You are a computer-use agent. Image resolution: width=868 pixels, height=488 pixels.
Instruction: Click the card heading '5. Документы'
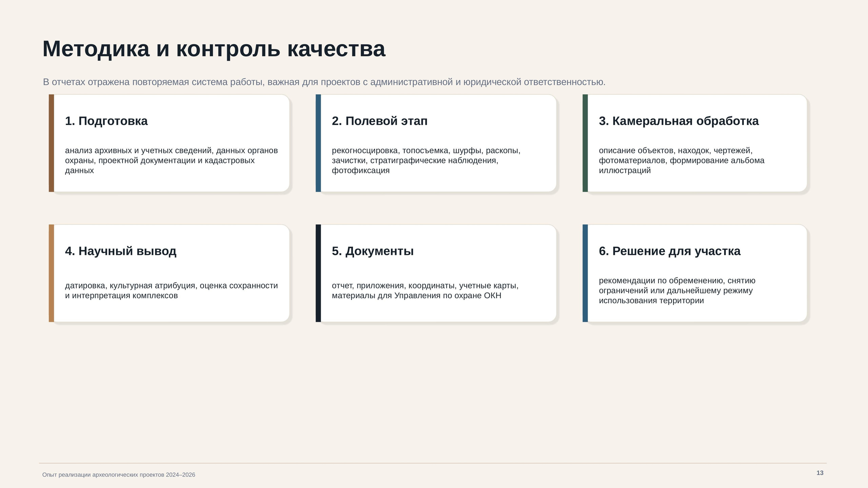(x=373, y=251)
